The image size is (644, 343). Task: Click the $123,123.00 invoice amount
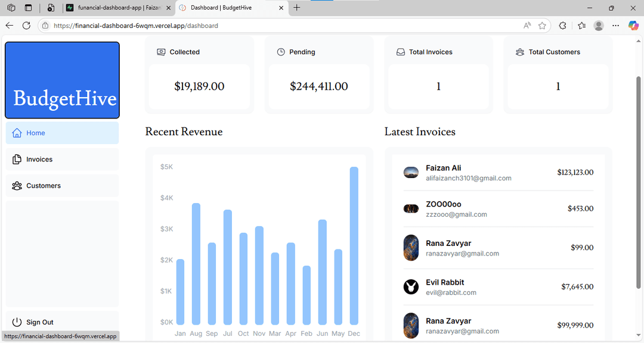(x=575, y=172)
